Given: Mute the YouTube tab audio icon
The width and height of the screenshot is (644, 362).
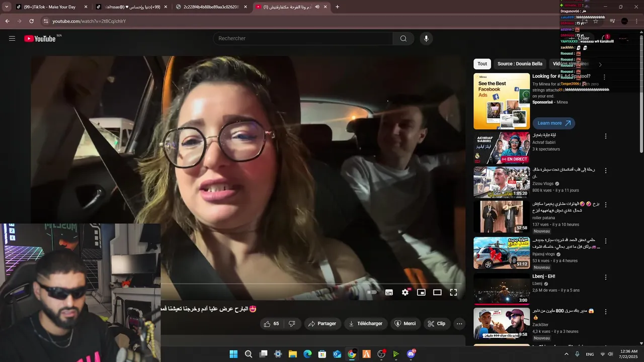Looking at the screenshot, I should coord(317,7).
